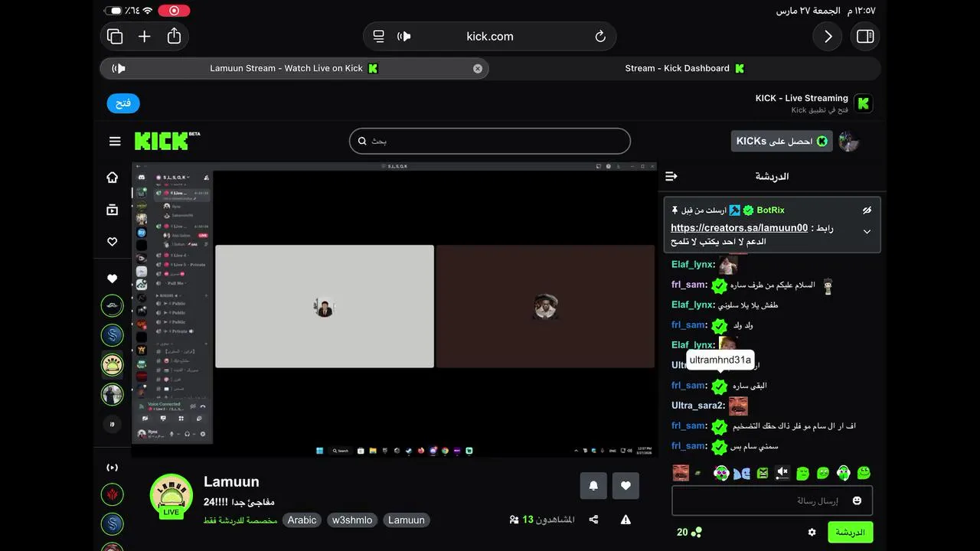Open the hamburger menu beside KICK logo

pyautogui.click(x=115, y=141)
